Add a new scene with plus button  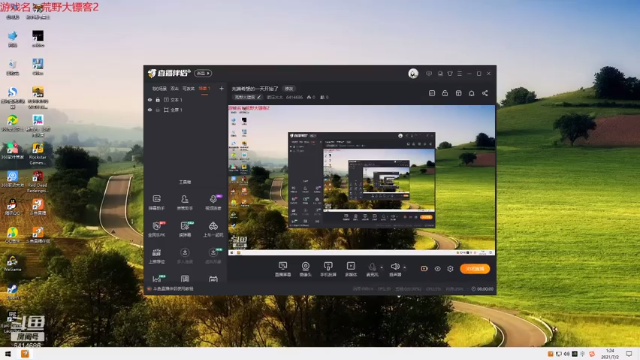click(222, 89)
